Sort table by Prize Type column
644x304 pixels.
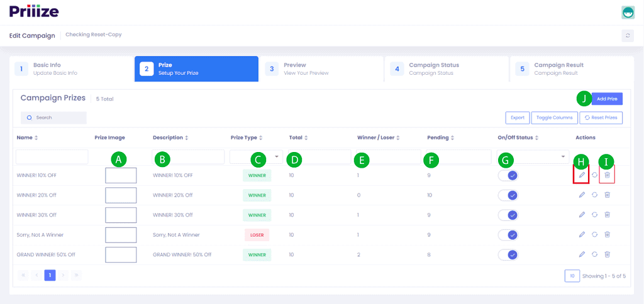[x=247, y=138]
